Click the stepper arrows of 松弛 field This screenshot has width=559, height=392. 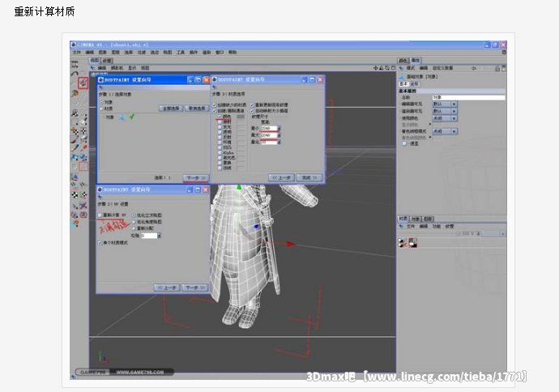coord(159,236)
